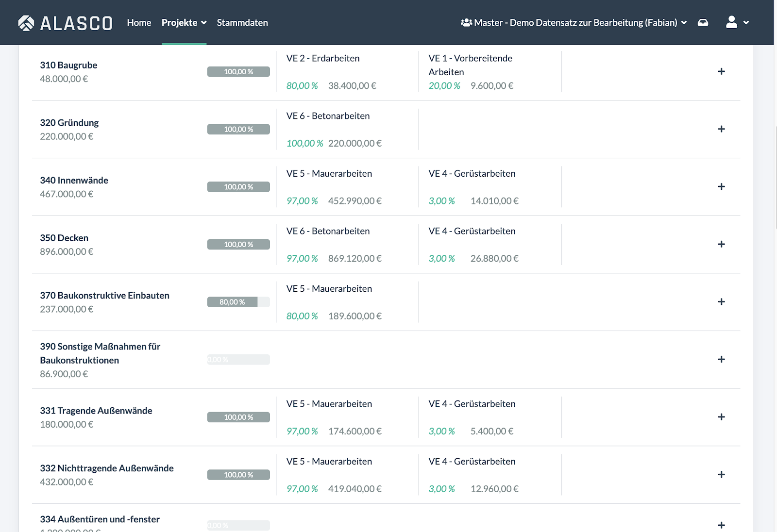The height and width of the screenshot is (532, 777).
Task: Add allocation plus for 320 Gründung
Action: [721, 129]
